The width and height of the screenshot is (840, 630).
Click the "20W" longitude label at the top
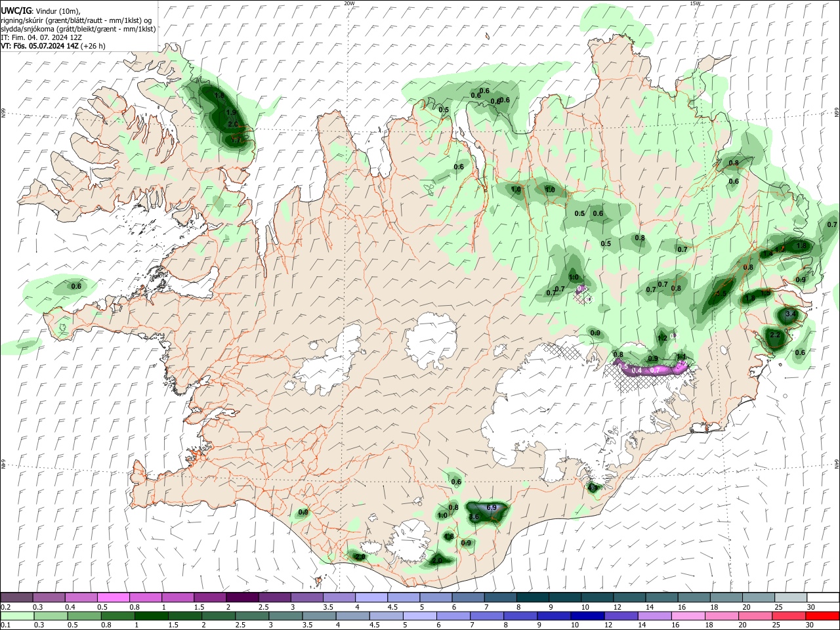(x=349, y=3)
